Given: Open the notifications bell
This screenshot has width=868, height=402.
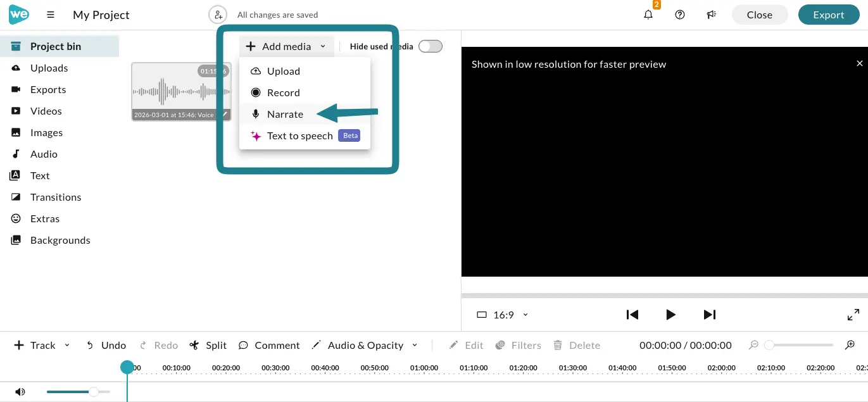Looking at the screenshot, I should click(x=648, y=15).
